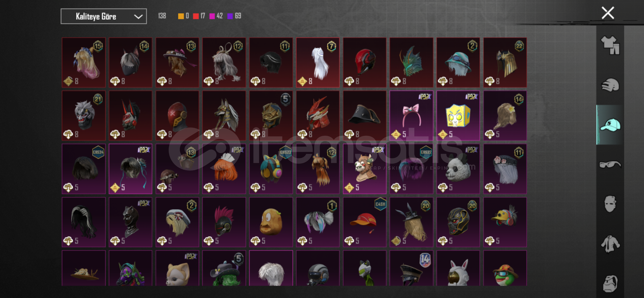Select the red cap with C4S11 badge
The height and width of the screenshot is (298, 644).
coord(365,222)
